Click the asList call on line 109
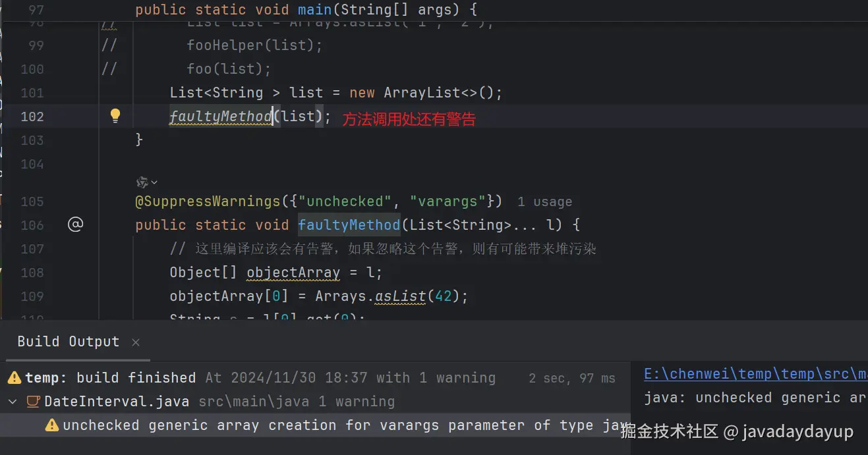Screen dimensions: 868x455 pyautogui.click(x=401, y=296)
